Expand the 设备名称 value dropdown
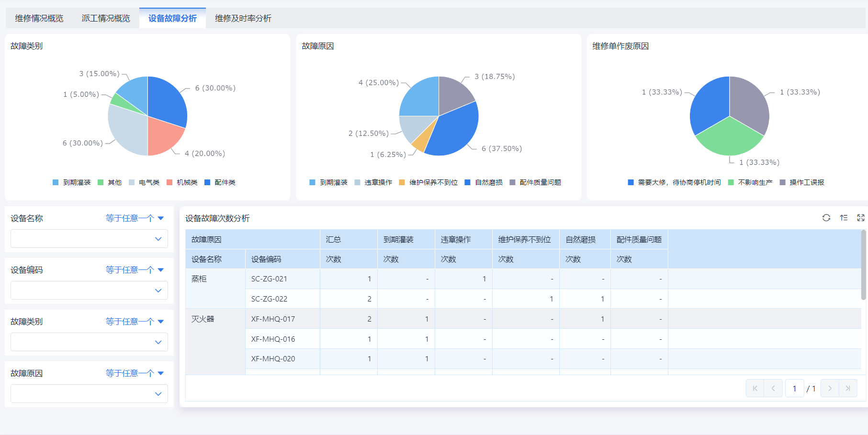 click(89, 239)
